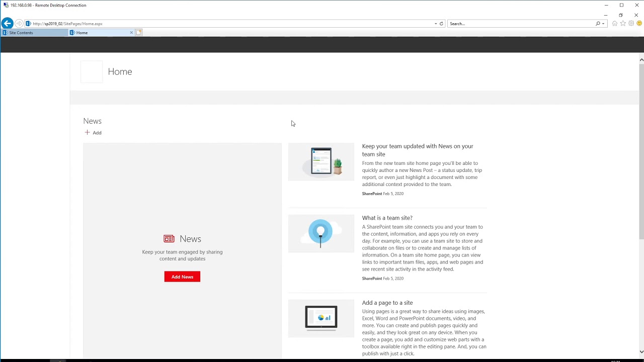Open 'Keep your team updated with News' article

pos(418,150)
